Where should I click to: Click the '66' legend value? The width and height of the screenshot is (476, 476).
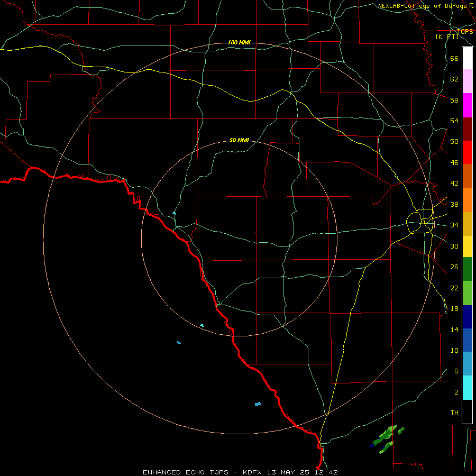[454, 58]
